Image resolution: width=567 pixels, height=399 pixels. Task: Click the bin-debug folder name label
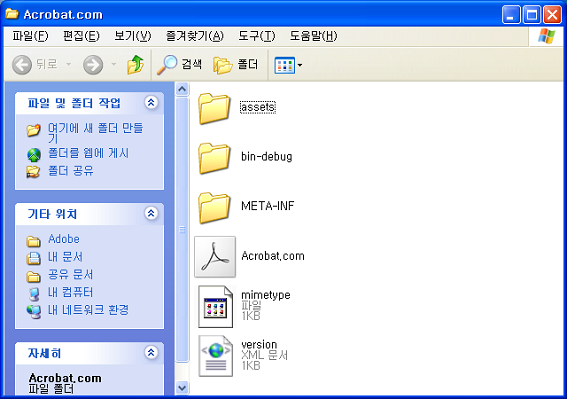pos(267,157)
